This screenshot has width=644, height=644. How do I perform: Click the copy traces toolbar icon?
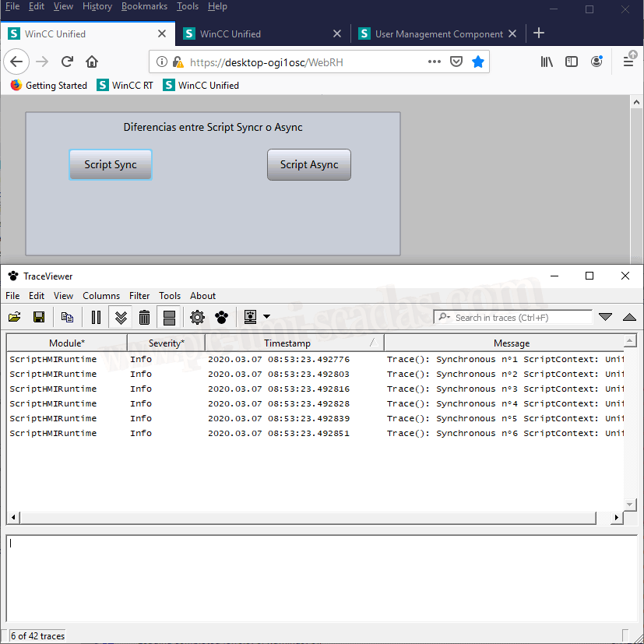coord(67,317)
